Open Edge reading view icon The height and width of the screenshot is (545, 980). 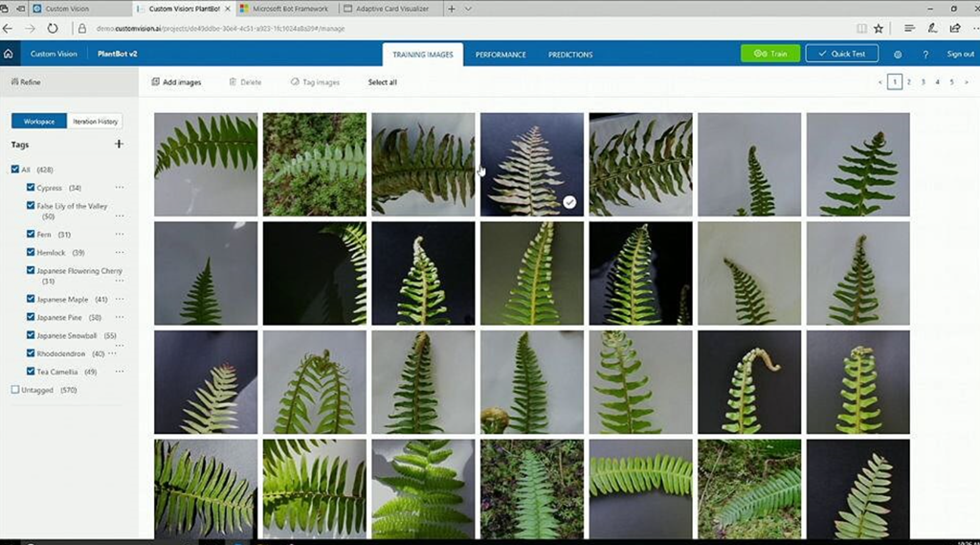tap(862, 28)
